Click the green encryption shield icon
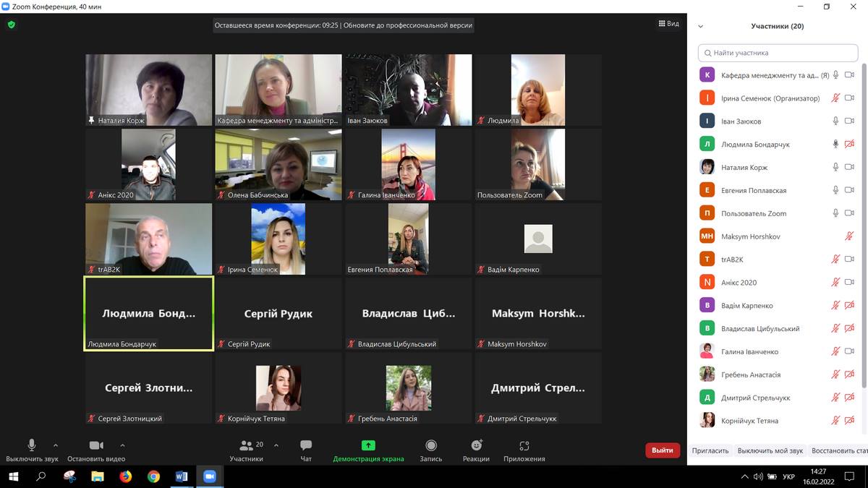This screenshot has height=488, width=868. coord(11,25)
